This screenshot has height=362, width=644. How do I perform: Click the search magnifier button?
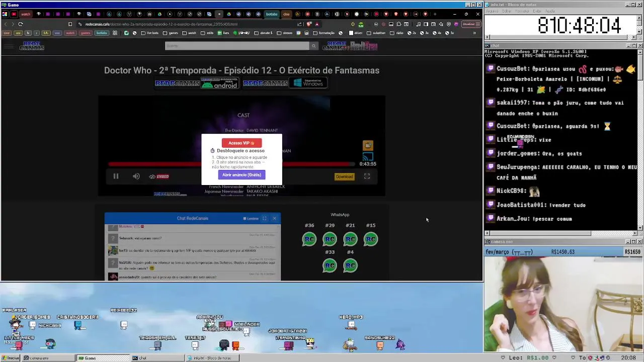tap(313, 46)
